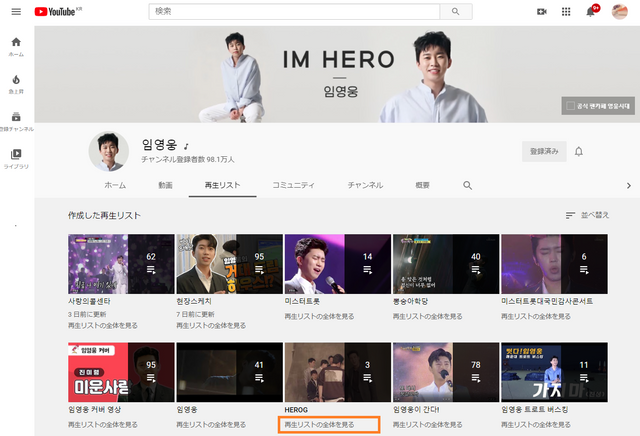Open the 미스터트롯대국민감사콘서트 playlist thumbnail
640x436 pixels.
[x=554, y=264]
